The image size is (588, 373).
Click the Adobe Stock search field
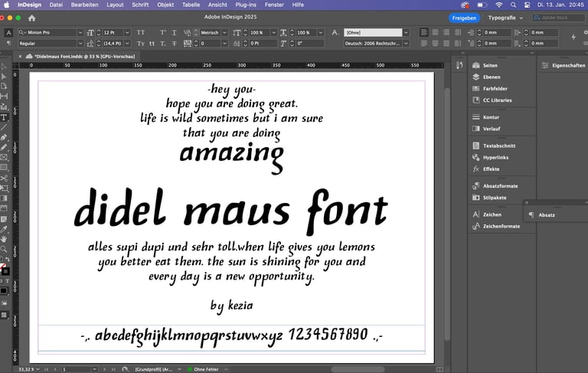(x=559, y=18)
